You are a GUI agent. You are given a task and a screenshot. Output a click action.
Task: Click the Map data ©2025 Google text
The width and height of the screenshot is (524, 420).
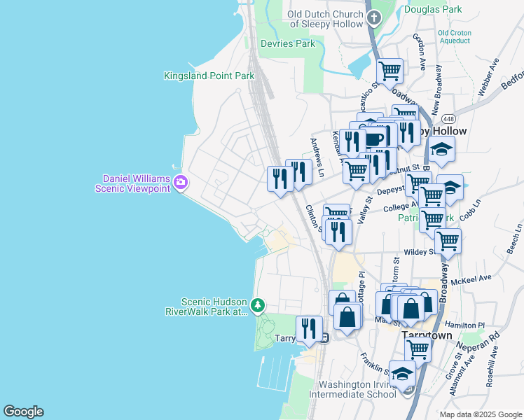pyautogui.click(x=480, y=414)
